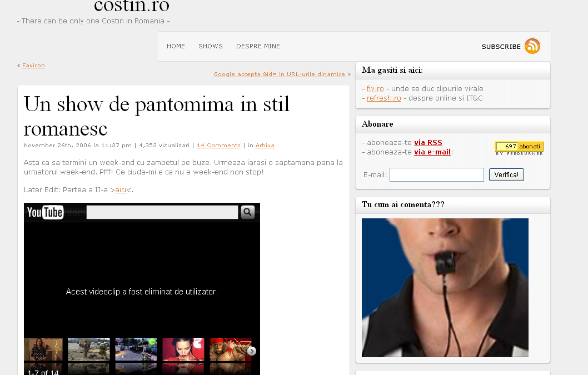Click the FeedBurner 697 abonati badge
Viewport: 588px width, 375px height.
click(519, 147)
